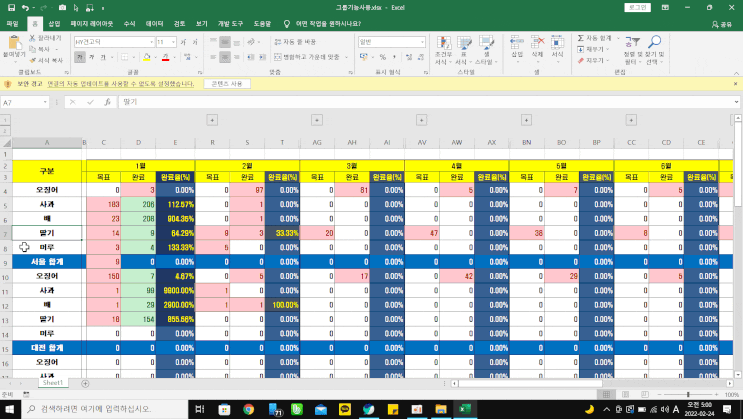This screenshot has height=419, width=743.
Task: Click outline level 2 button
Action: (x=5, y=131)
